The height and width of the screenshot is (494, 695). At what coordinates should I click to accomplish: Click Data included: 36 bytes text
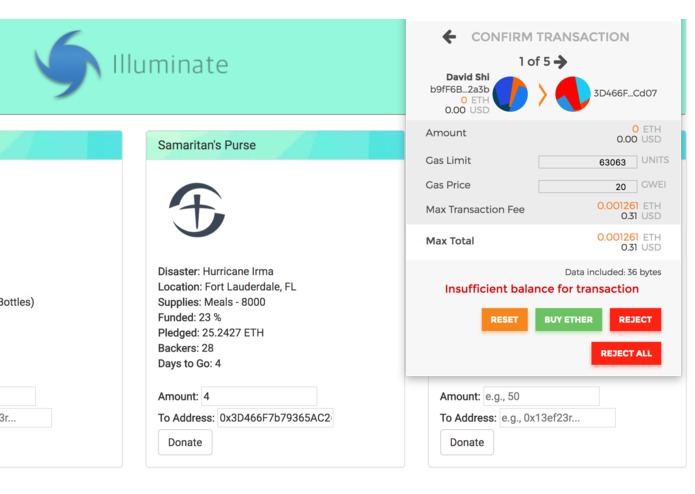[x=613, y=272]
